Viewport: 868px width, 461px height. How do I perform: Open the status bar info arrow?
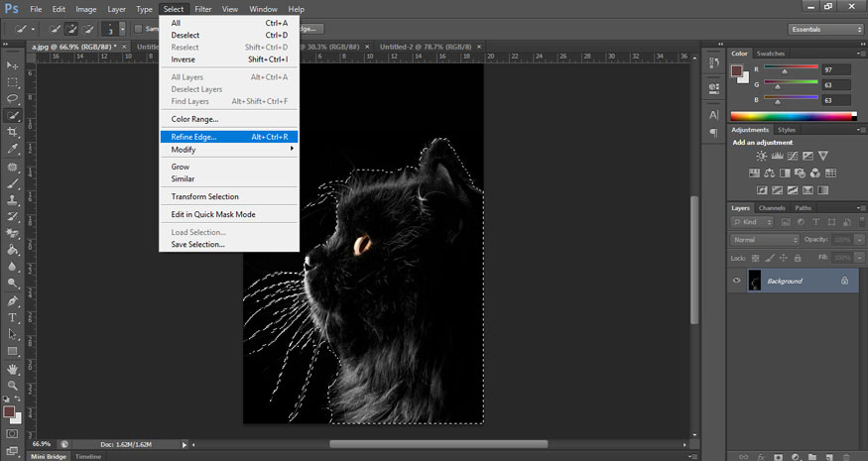185,444
